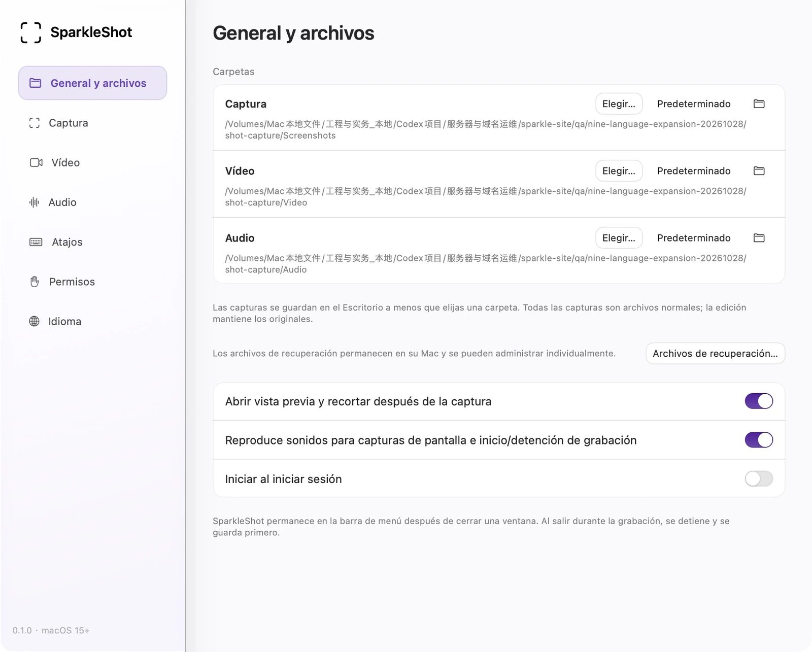
Task: Click the Audio row folder icon
Action: 759,238
